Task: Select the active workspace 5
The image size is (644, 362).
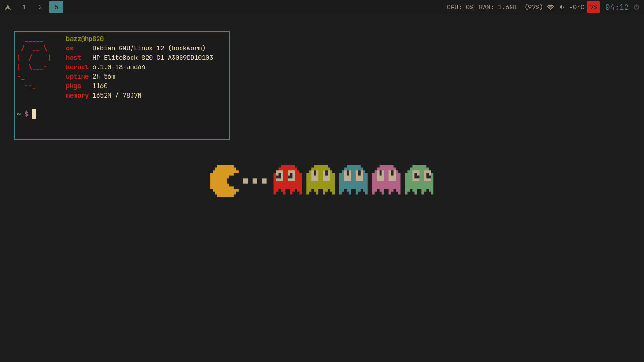Action: point(56,7)
